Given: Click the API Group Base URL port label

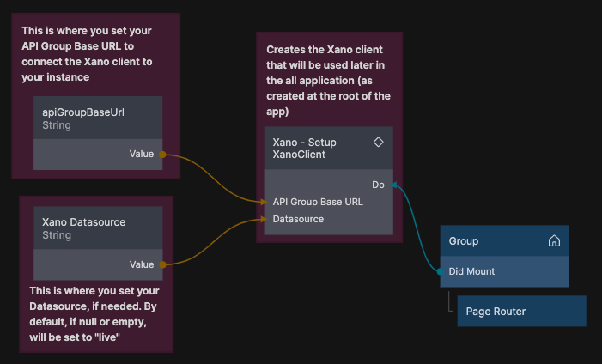Looking at the screenshot, I should [317, 202].
